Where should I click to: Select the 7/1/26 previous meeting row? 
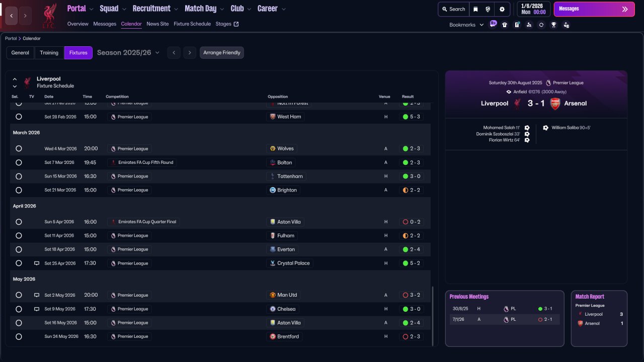[x=505, y=319]
